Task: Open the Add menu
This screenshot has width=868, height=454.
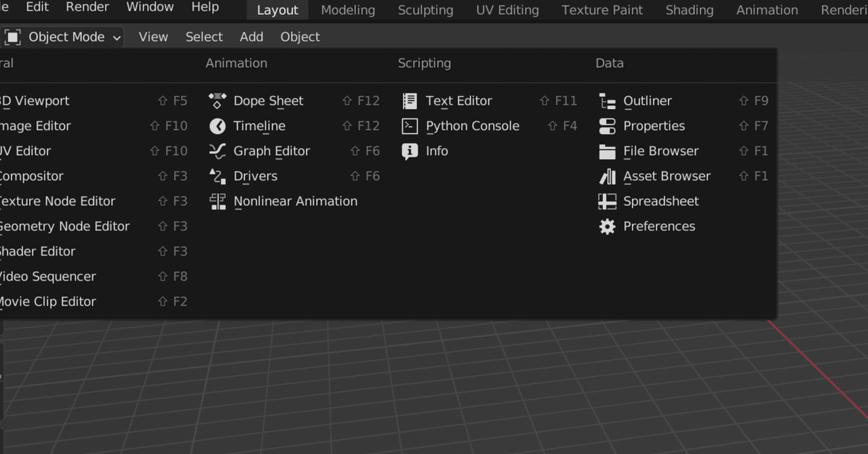Action: tap(251, 37)
